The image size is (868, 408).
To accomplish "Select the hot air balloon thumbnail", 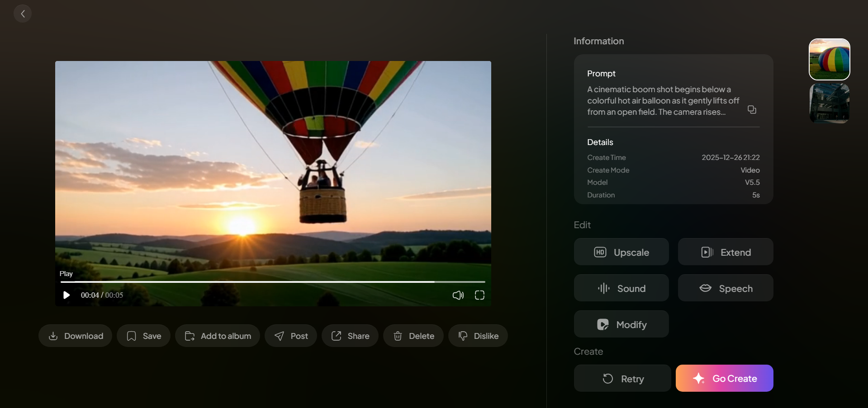I will [830, 59].
